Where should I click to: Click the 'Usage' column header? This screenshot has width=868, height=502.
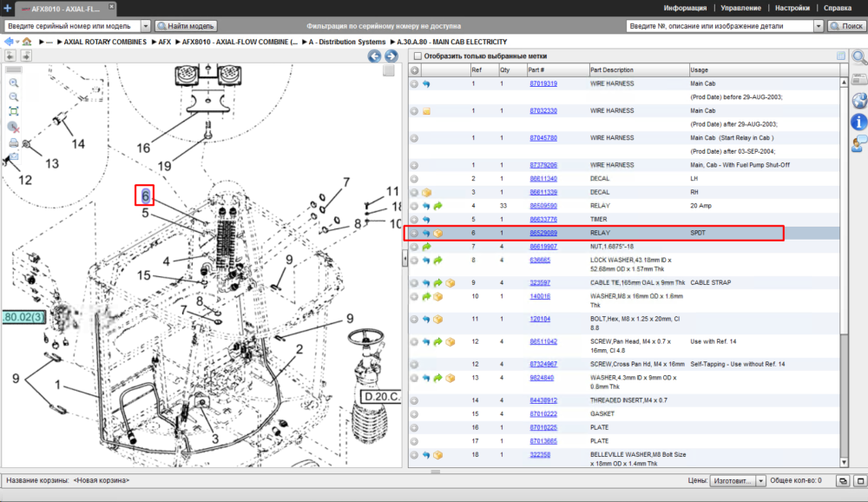coord(764,70)
